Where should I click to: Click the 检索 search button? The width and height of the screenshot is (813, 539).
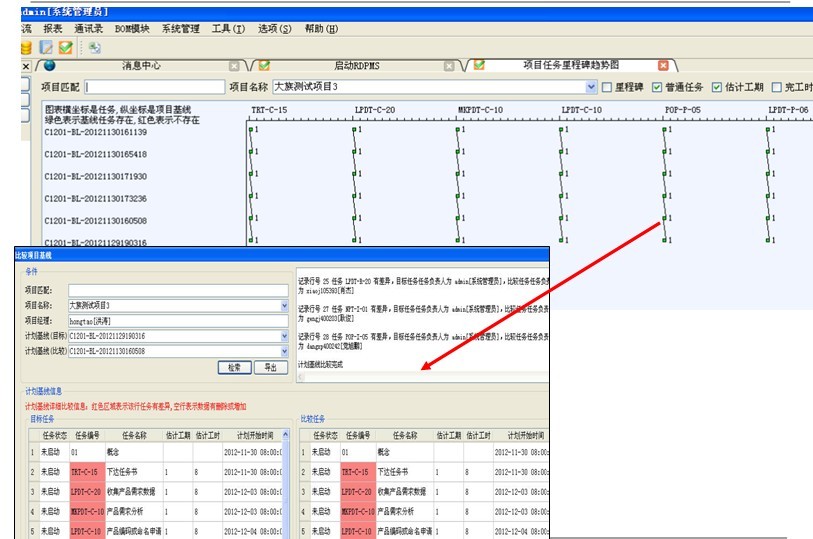click(234, 368)
